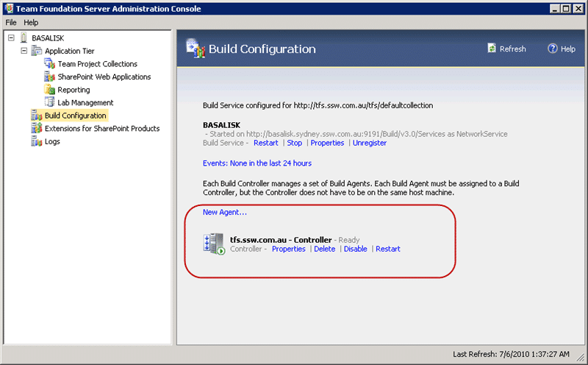Click the Build Configuration tree icon
Screen dimensions: 588x365
coord(36,116)
